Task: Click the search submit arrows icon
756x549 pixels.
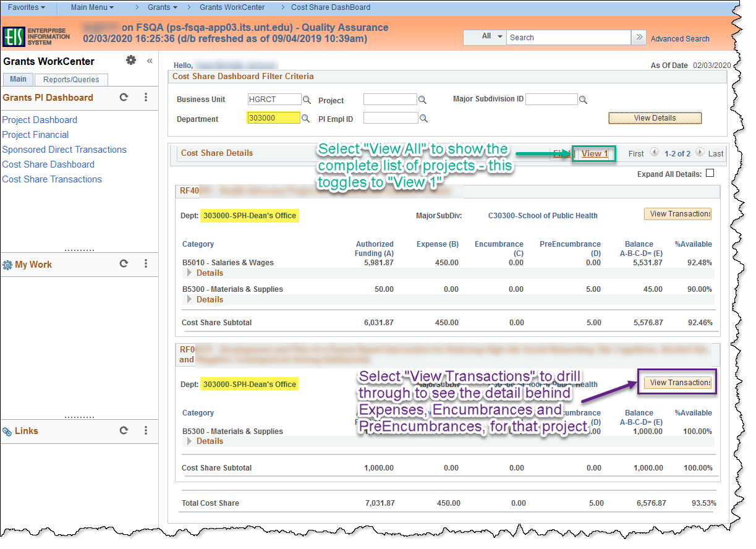Action: 639,37
